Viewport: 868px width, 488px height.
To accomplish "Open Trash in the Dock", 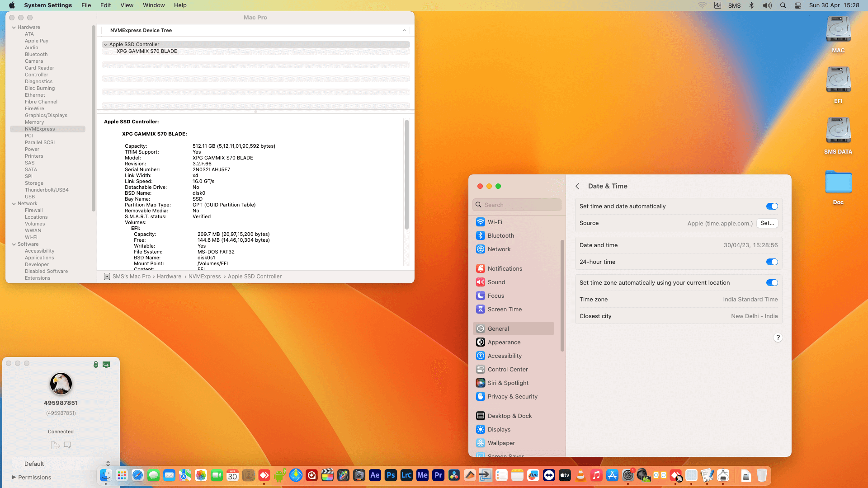I will (762, 475).
